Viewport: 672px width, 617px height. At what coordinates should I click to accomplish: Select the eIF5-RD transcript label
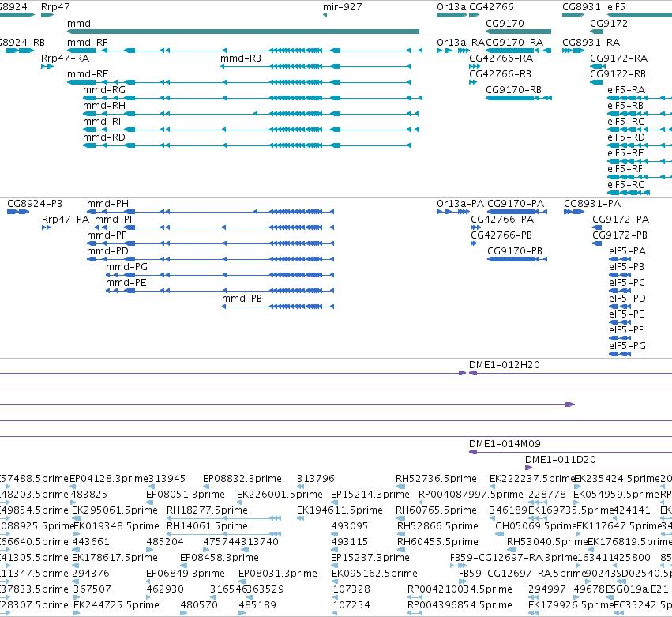[626, 137]
